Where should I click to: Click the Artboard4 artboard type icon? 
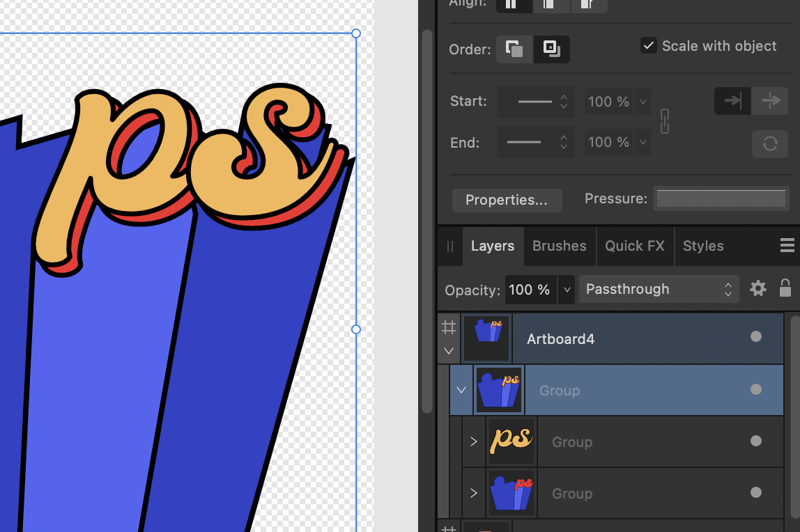click(x=449, y=327)
